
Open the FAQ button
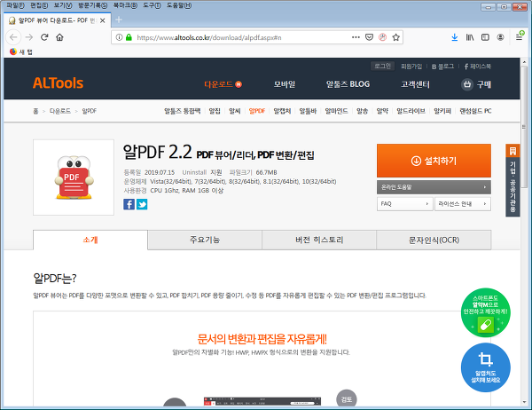(405, 204)
